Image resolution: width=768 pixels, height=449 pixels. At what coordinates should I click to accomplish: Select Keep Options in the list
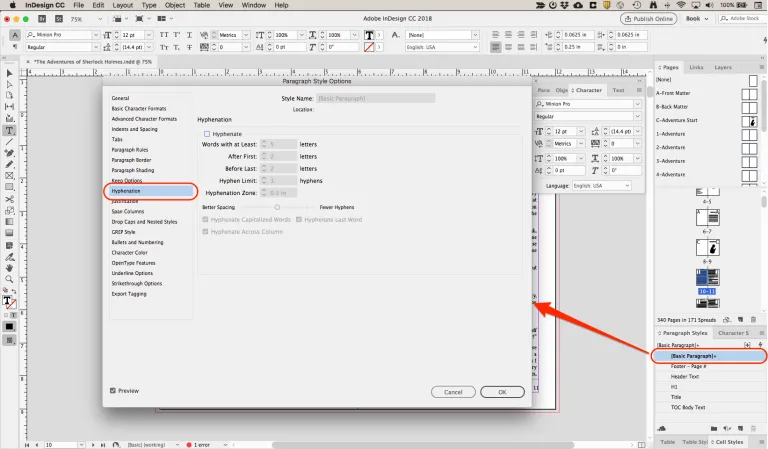click(126, 180)
